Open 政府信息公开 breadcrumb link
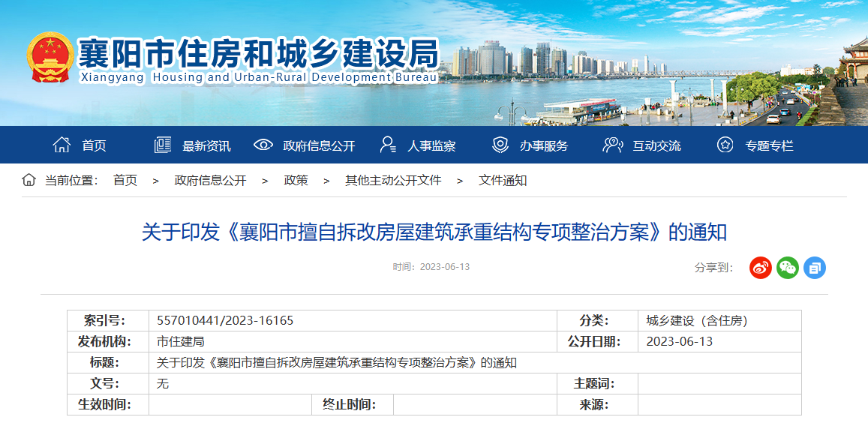 coord(210,180)
